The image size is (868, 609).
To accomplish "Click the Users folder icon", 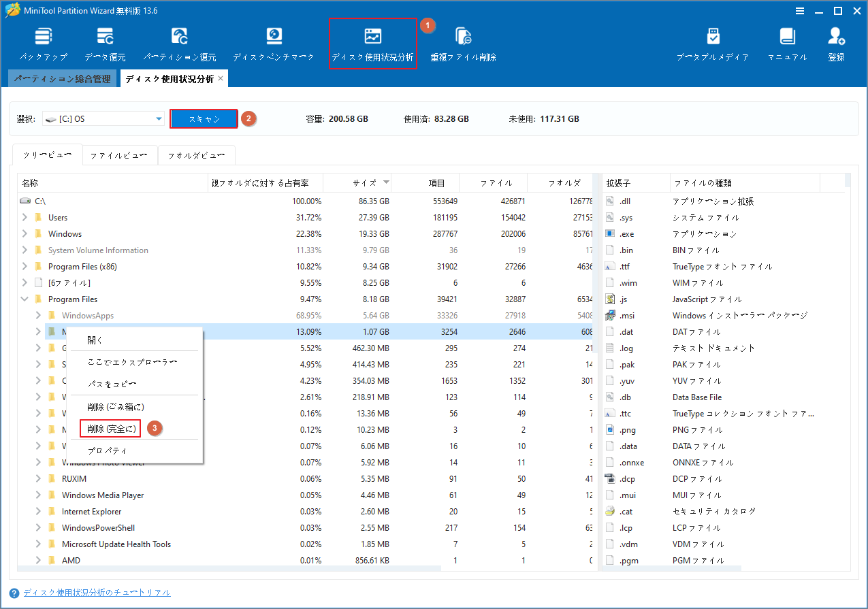I will coord(38,218).
